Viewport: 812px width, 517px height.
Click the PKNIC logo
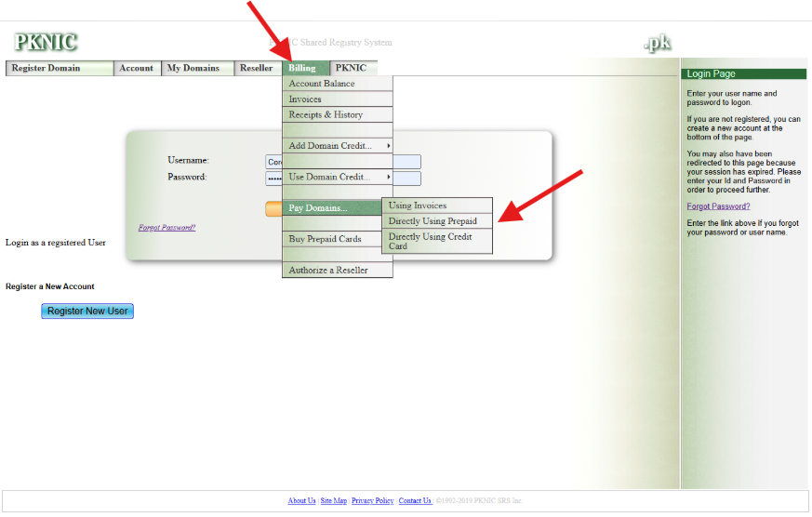pos(46,43)
